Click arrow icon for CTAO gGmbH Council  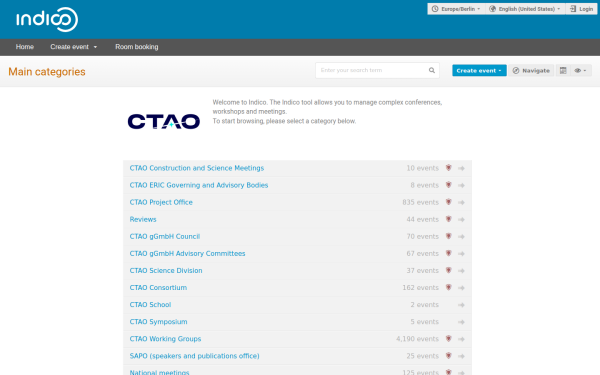coord(461,237)
